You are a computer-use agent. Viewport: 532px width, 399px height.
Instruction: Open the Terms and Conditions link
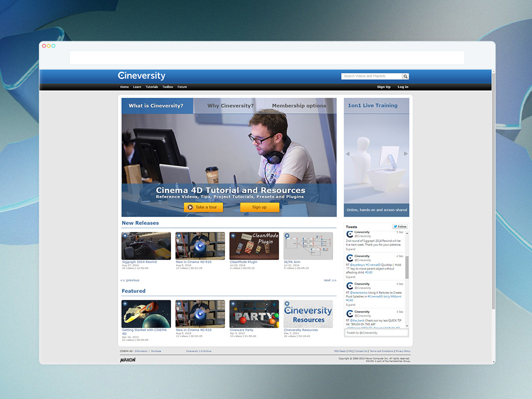(x=381, y=351)
